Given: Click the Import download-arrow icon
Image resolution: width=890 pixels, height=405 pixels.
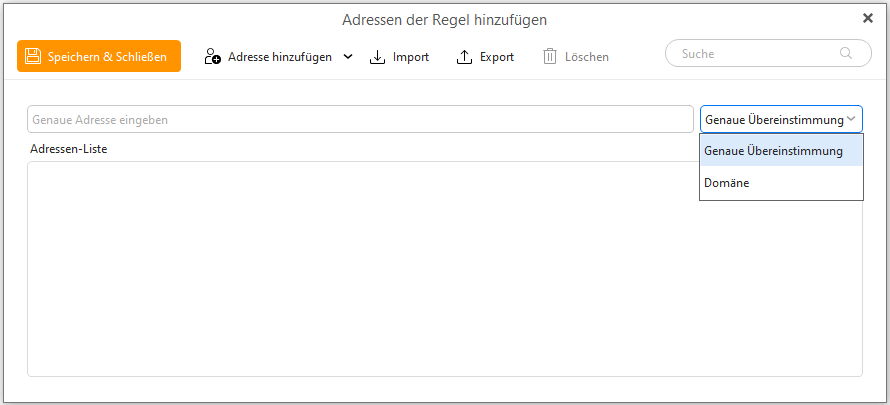Looking at the screenshot, I should (377, 57).
